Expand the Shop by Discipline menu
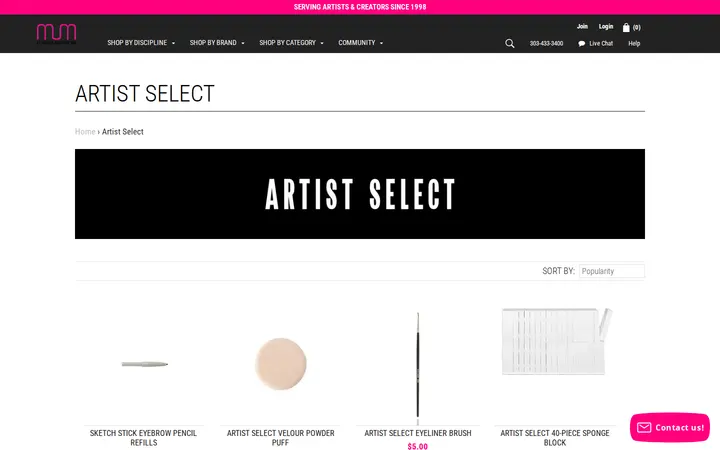The image size is (720, 450). click(x=141, y=43)
